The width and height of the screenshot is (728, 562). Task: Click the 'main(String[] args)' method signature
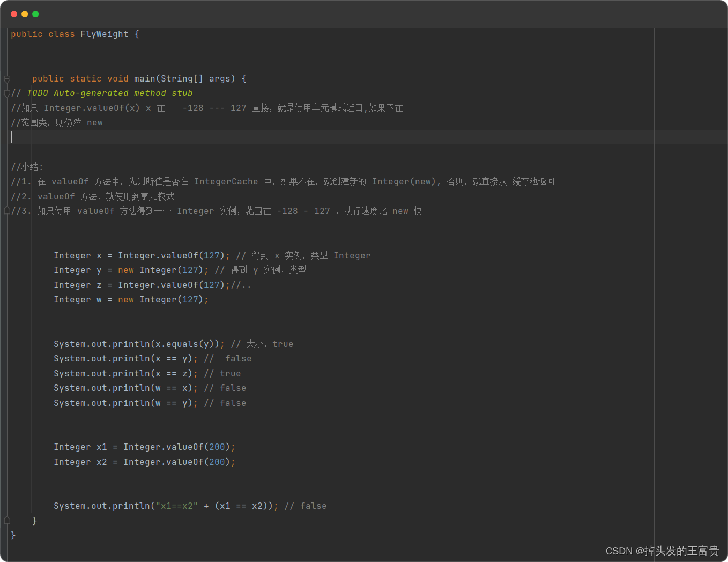coord(184,79)
